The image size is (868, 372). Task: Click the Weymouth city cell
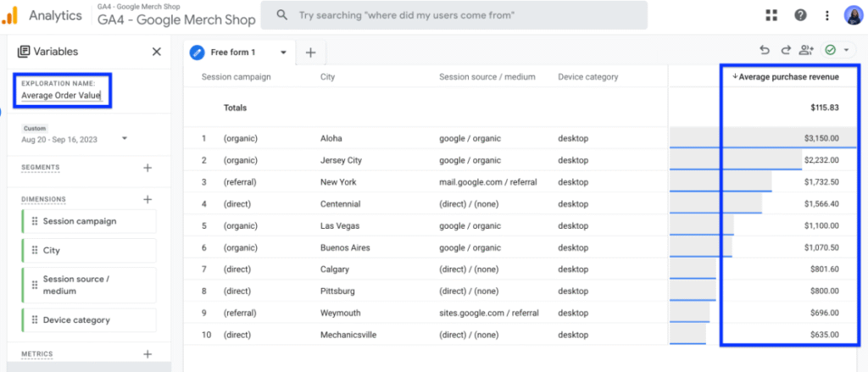coord(340,313)
